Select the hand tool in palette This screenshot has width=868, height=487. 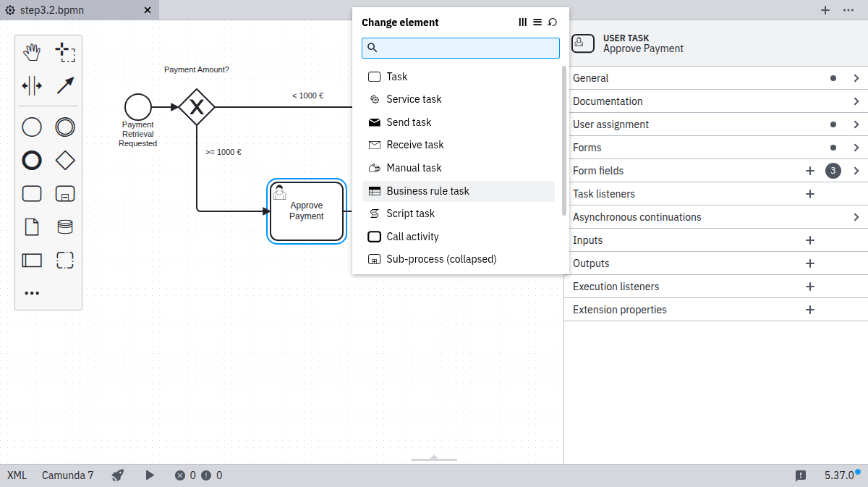[x=32, y=52]
